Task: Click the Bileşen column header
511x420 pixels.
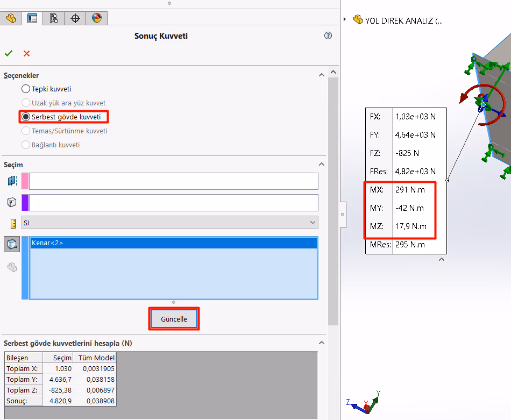Action: (x=24, y=358)
